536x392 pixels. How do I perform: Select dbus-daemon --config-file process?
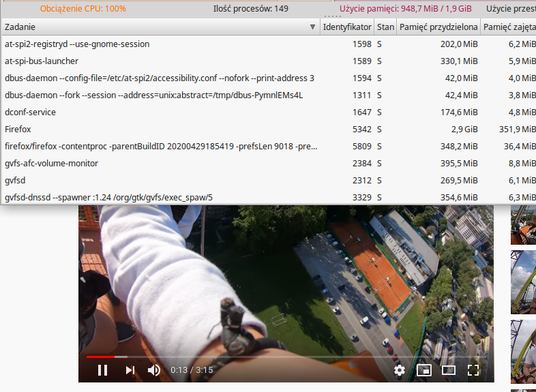coord(269,78)
